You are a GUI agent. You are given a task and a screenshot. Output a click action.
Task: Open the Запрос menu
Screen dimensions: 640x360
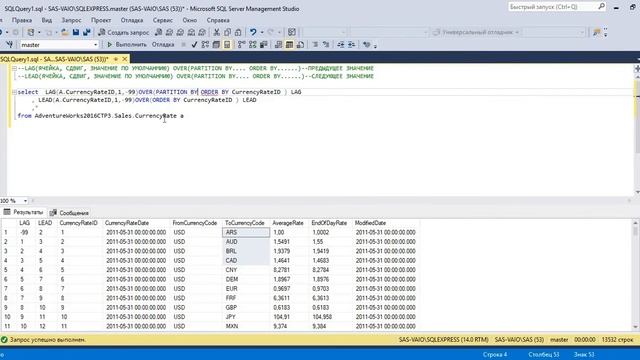(71, 20)
